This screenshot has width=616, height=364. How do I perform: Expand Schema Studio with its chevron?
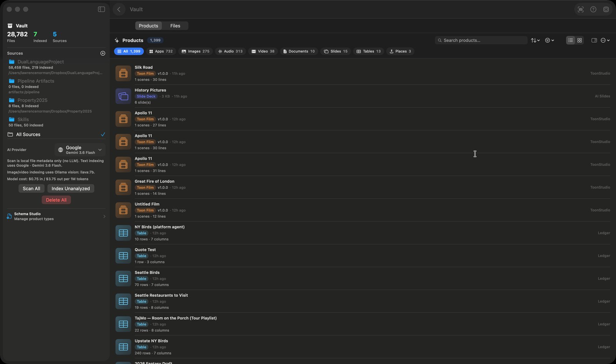tap(104, 216)
